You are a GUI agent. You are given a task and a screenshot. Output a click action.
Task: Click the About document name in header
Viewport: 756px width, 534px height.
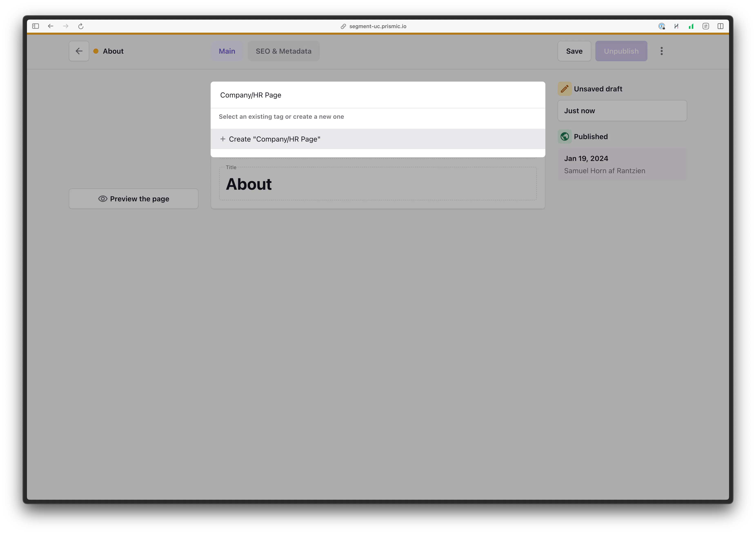[x=113, y=51]
